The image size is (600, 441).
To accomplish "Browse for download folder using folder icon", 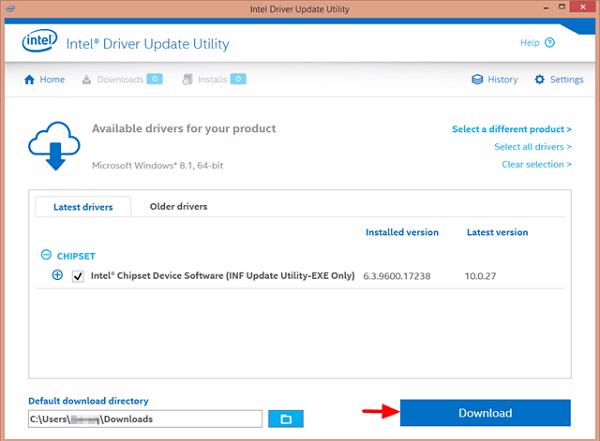I will coord(285,418).
